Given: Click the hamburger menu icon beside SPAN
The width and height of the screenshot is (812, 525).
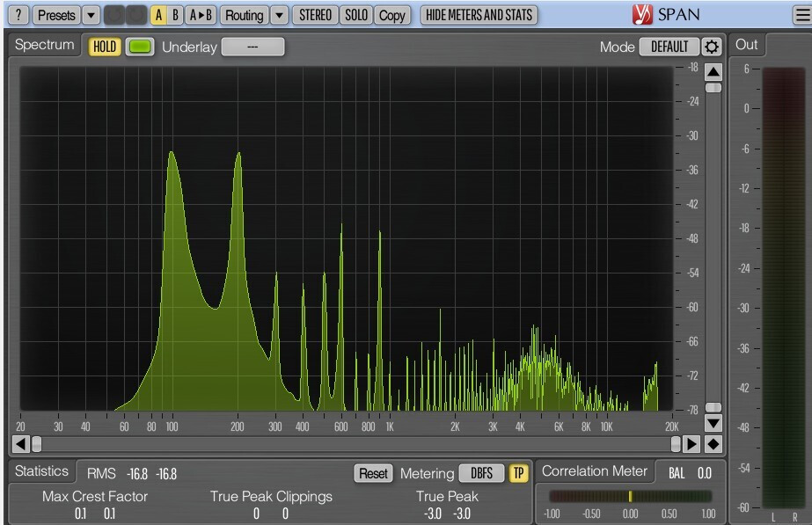Looking at the screenshot, I should (x=801, y=15).
